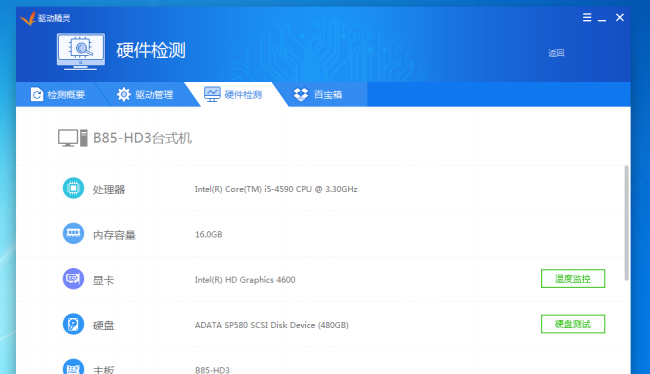Click the vertical scrollbar of hardware list
The image size is (650, 374).
pyautogui.click(x=626, y=223)
